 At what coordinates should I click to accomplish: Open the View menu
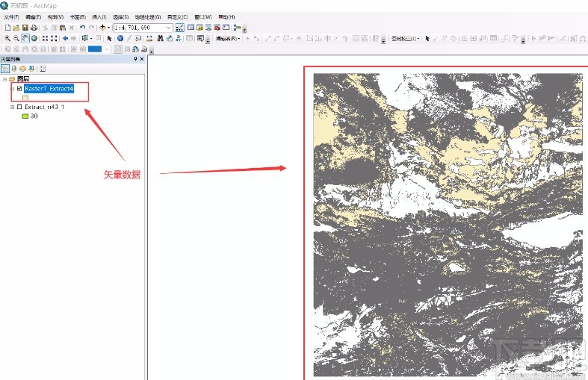pyautogui.click(x=55, y=17)
